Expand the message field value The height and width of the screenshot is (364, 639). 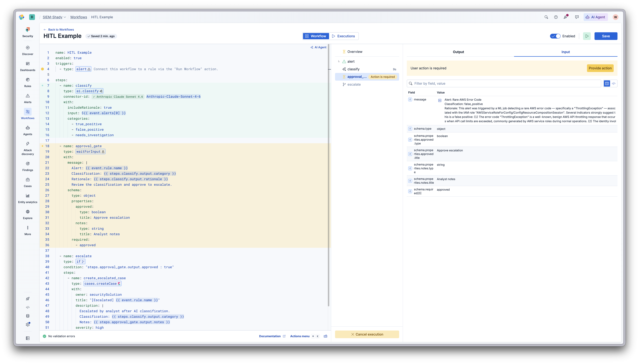point(440,100)
